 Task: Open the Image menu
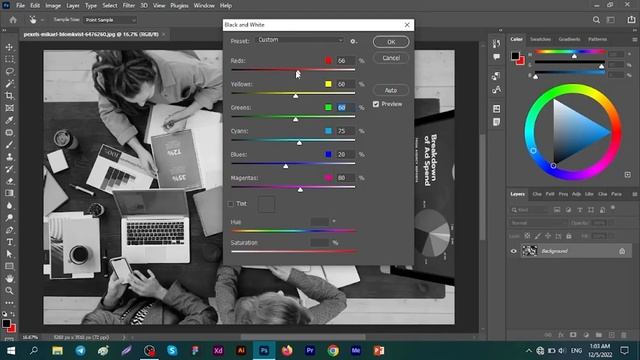point(53,6)
